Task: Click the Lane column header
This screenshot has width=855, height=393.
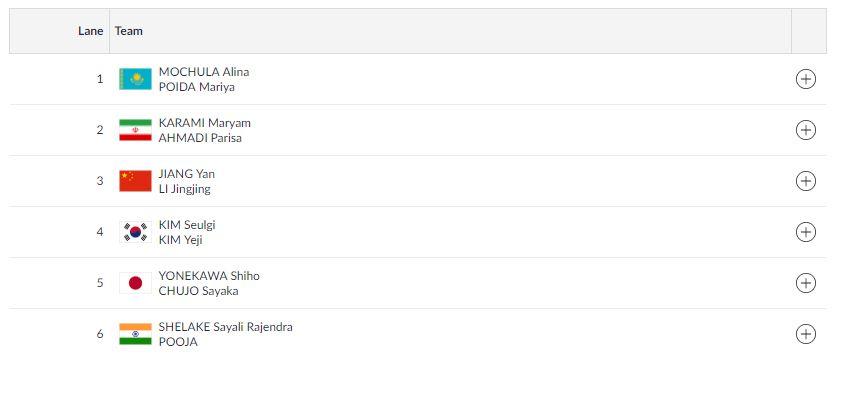Action: tap(91, 31)
